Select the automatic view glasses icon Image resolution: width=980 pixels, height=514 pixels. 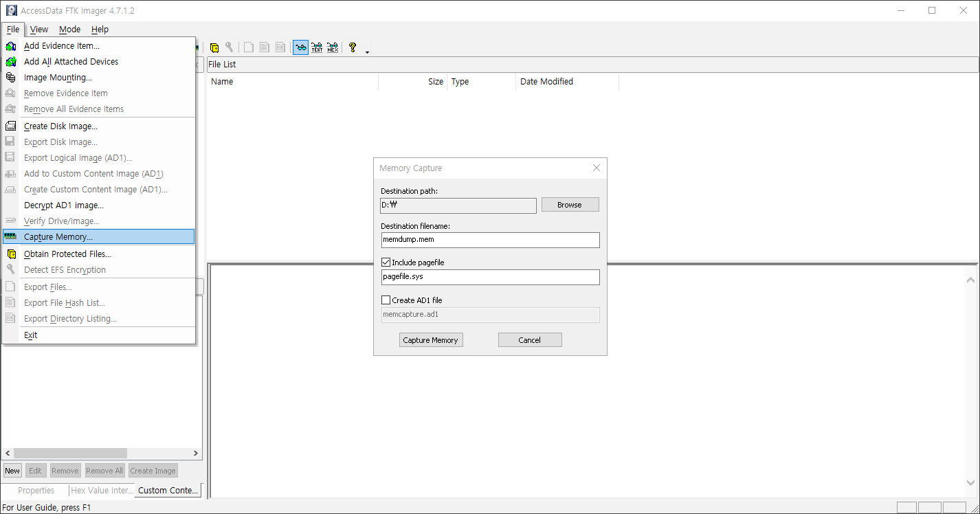301,47
